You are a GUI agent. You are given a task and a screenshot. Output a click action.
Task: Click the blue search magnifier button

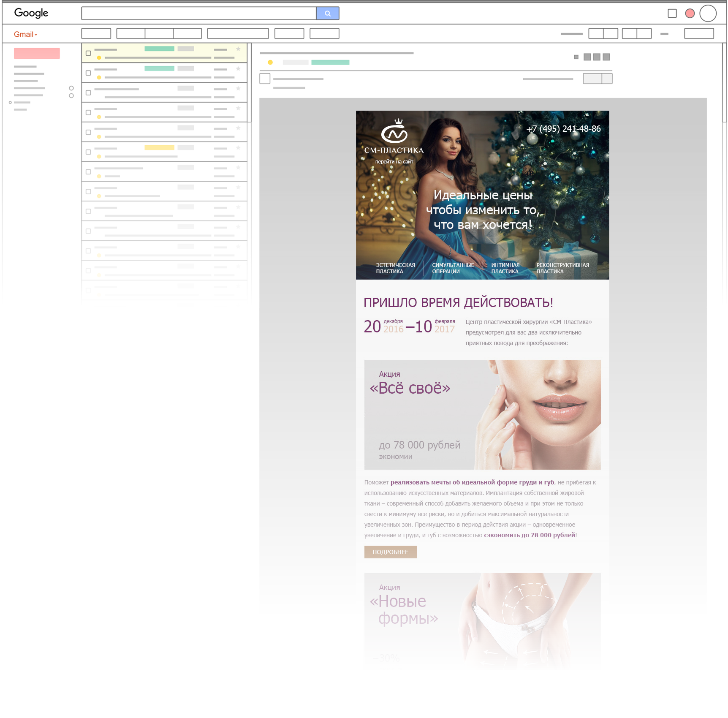pyautogui.click(x=327, y=14)
